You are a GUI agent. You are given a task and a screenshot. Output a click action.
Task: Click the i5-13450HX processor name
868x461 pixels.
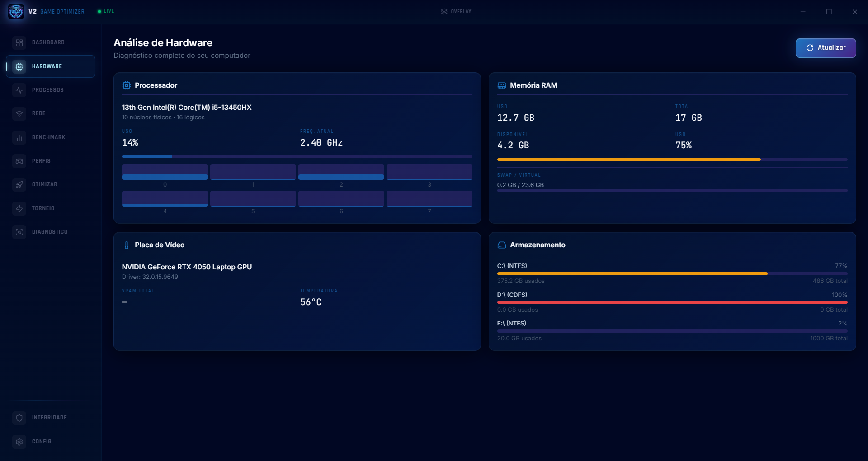tap(187, 108)
